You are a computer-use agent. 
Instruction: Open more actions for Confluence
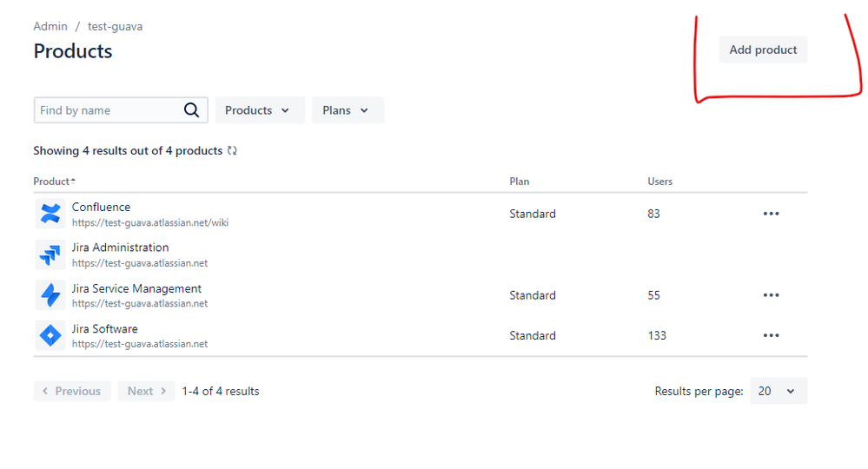tap(771, 214)
